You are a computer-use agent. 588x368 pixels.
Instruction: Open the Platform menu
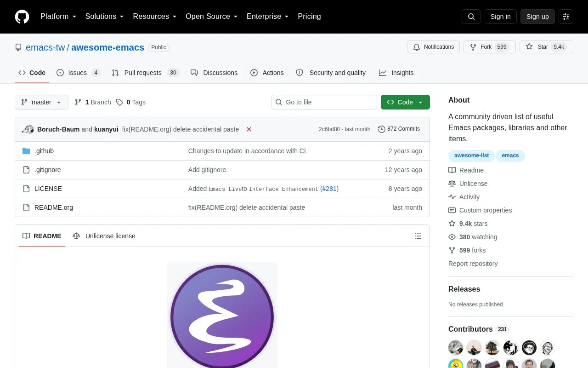58,17
